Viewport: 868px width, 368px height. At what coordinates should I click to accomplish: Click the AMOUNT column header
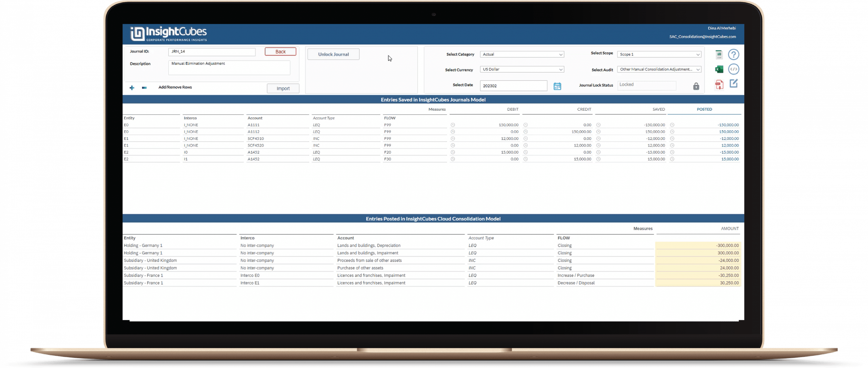(730, 229)
